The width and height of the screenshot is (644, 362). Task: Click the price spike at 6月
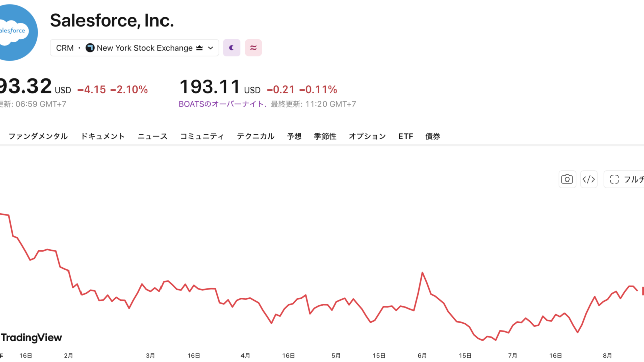pos(423,273)
